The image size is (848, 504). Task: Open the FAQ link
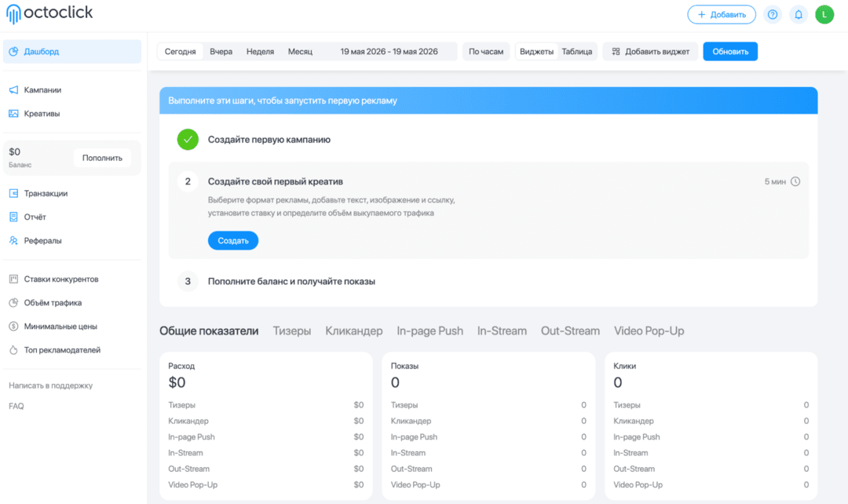tap(16, 406)
